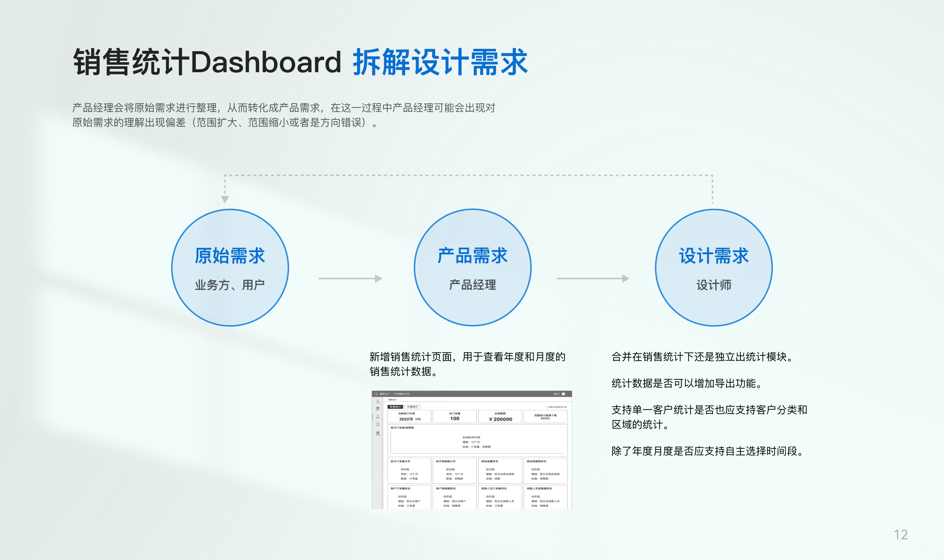Click the user avatar beside 员工1
This screenshot has width=944, height=560.
(563, 394)
